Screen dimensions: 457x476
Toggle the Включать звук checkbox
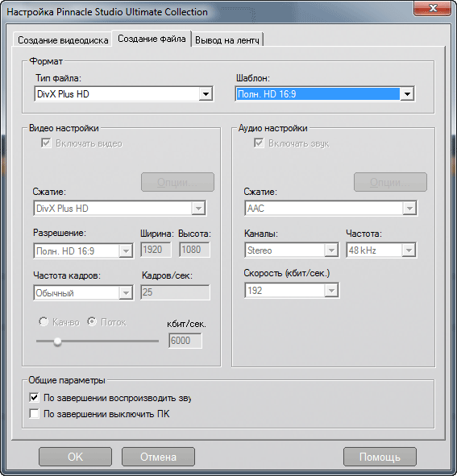tap(259, 143)
